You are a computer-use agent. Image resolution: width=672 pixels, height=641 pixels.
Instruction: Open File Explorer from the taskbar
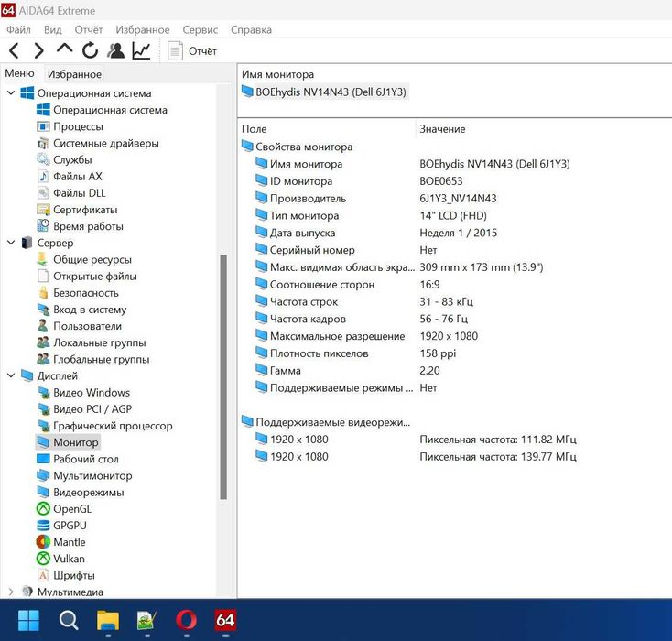(108, 621)
